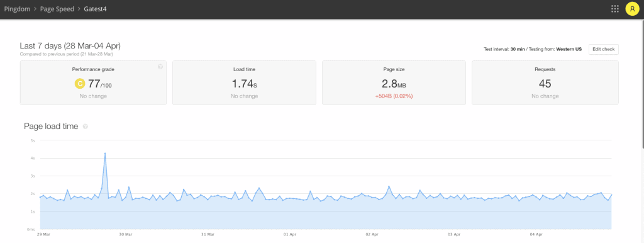The width and height of the screenshot is (644, 243).
Task: Click the 4s spike point on chart
Action: point(105,154)
